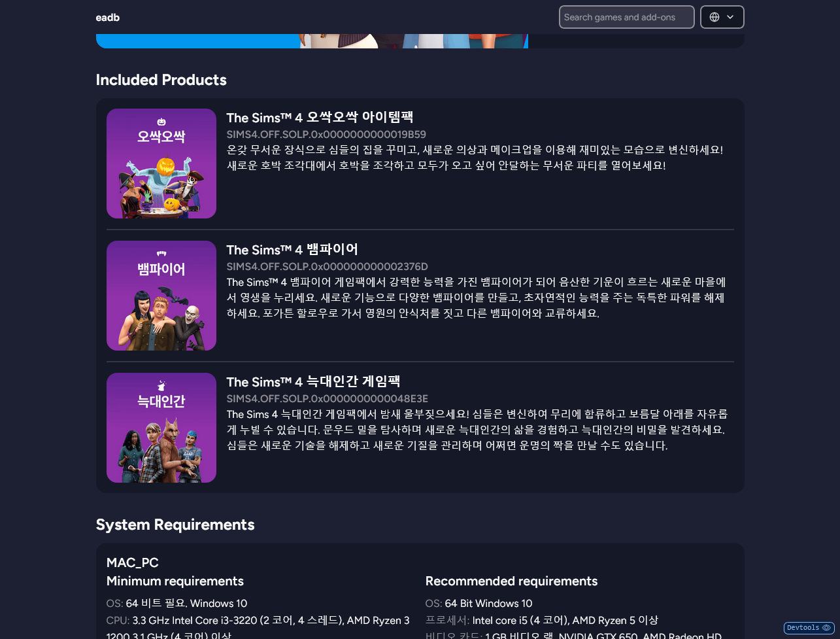Click the eye icon in Devtools badge
Viewport: 840px width, 639px height.
click(826, 628)
